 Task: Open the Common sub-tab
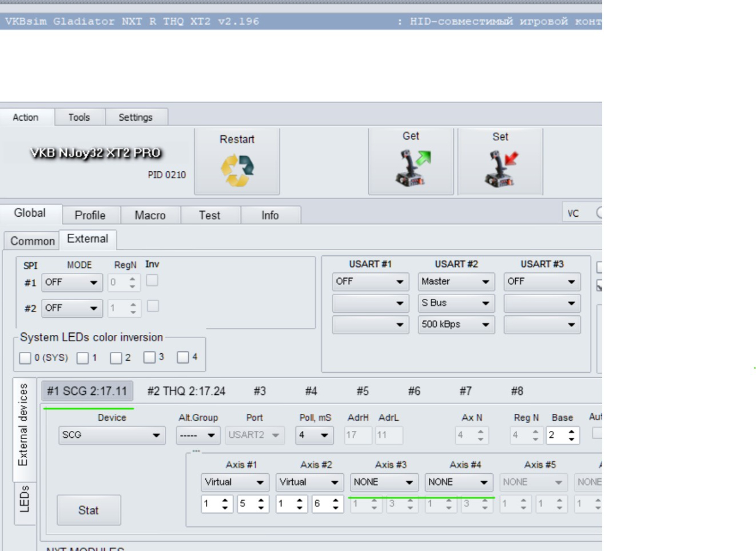click(x=32, y=241)
